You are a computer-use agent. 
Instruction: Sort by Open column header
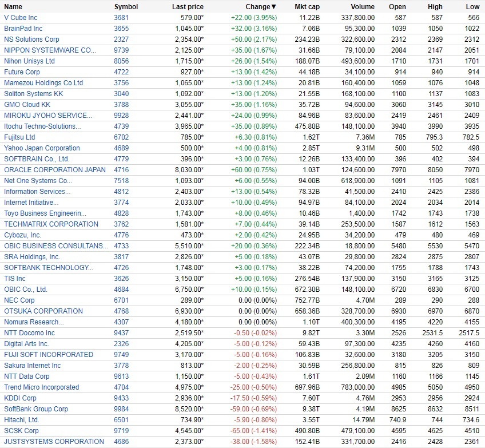397,7
